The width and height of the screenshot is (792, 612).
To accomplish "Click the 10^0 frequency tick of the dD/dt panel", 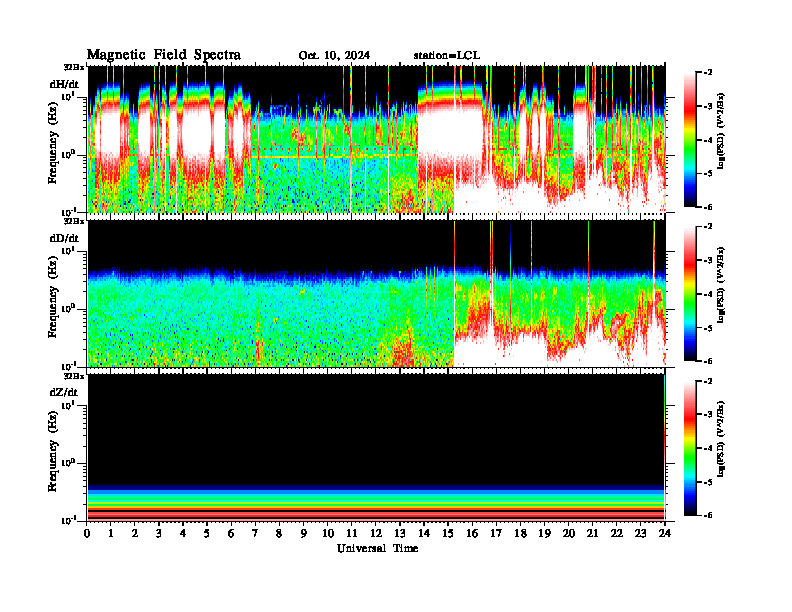I will point(68,308).
